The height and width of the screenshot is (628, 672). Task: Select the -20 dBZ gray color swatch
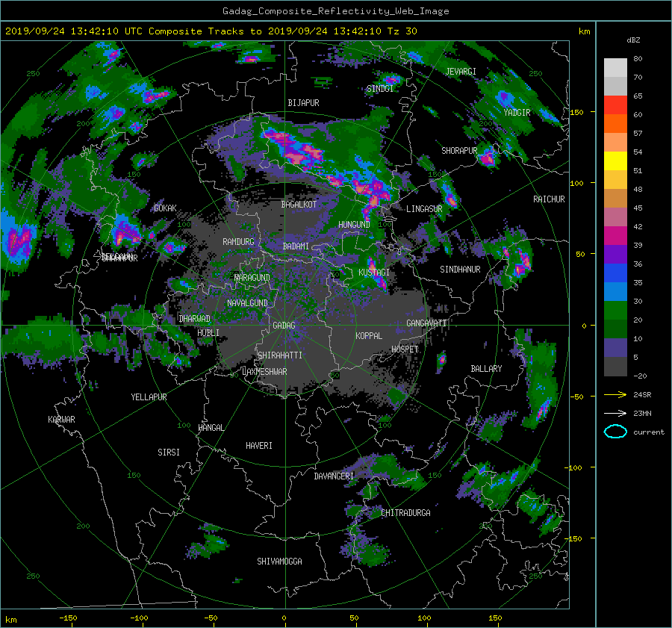click(x=615, y=366)
